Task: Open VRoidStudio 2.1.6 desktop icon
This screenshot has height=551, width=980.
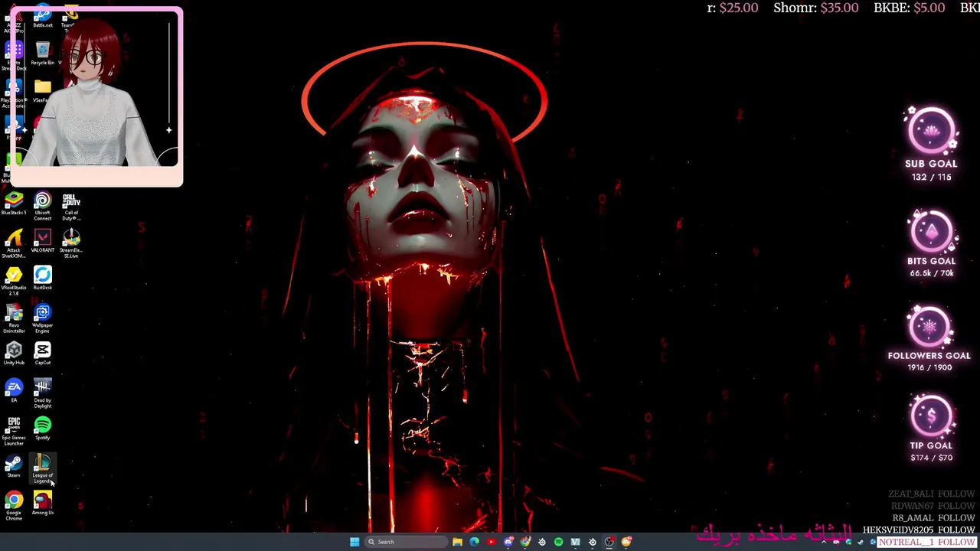Action: pyautogui.click(x=14, y=282)
